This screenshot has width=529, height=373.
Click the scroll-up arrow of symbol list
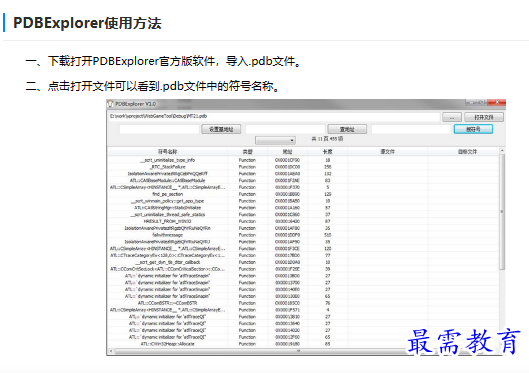[502, 150]
